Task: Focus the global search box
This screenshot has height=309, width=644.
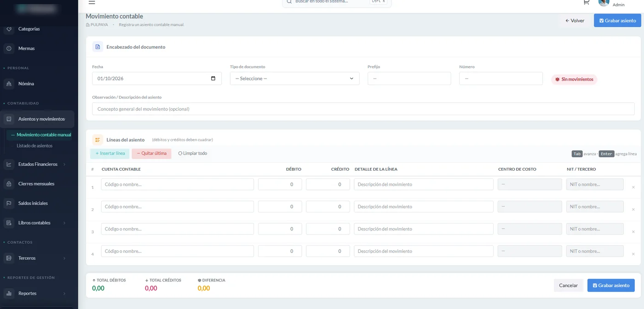Action: 337,3
